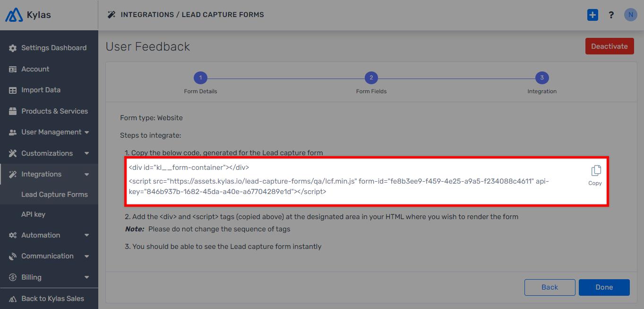The height and width of the screenshot is (309, 644).
Task: Click the script tag code snippet
Action: coord(339,186)
